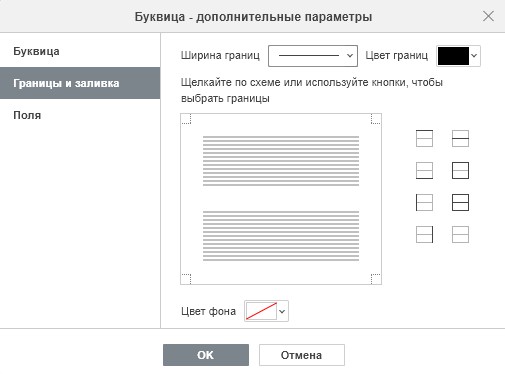Open the Цвет фона no-fill color picker
The width and height of the screenshot is (505, 374).
[266, 311]
